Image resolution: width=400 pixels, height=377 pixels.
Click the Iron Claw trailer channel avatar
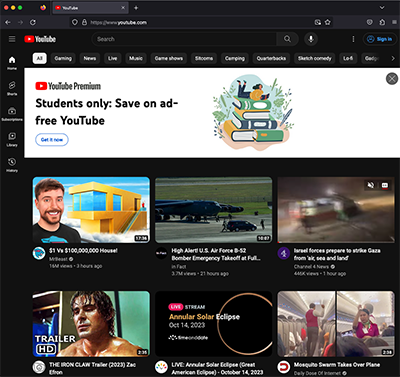pyautogui.click(x=39, y=367)
